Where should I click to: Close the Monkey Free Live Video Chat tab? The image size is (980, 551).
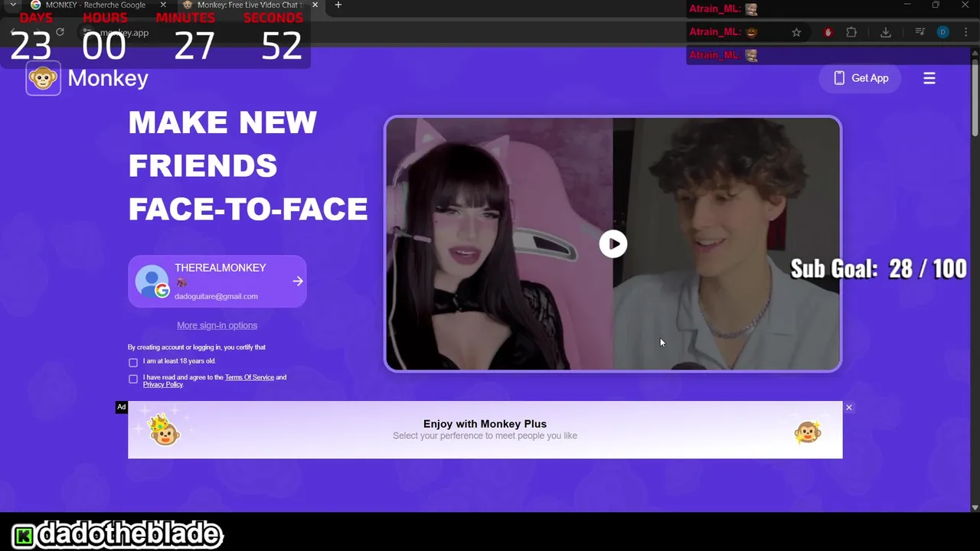315,5
